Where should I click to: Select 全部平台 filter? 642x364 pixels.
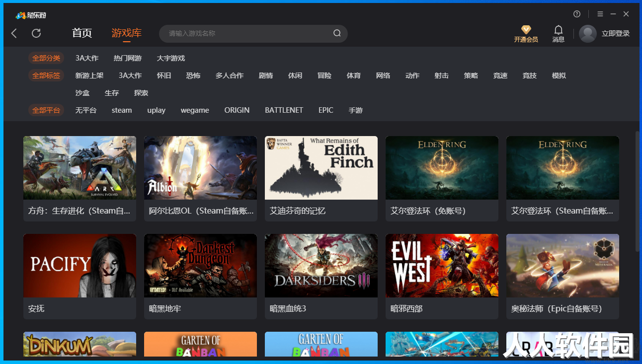(x=46, y=110)
